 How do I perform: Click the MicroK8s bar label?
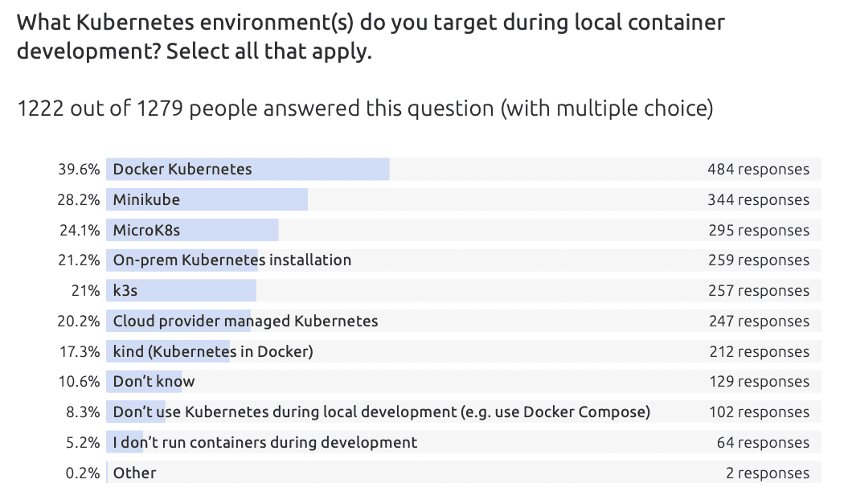click(x=146, y=231)
